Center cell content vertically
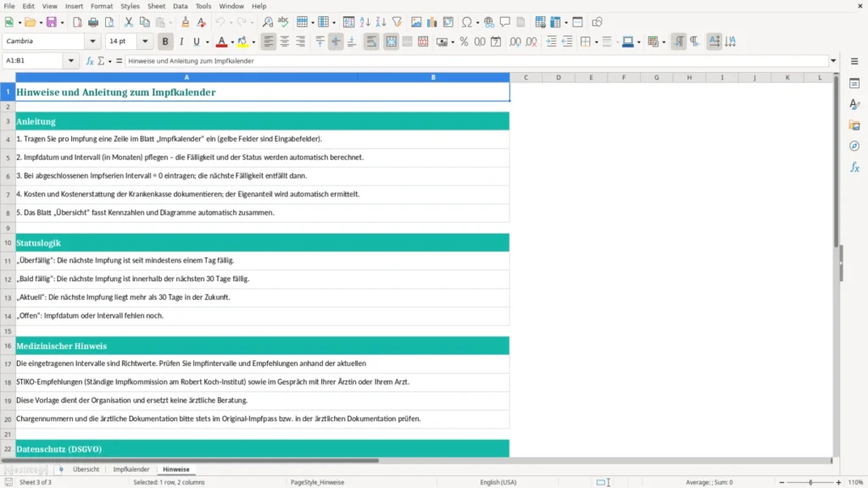Screen dimensions: 868x488 (x=336, y=42)
